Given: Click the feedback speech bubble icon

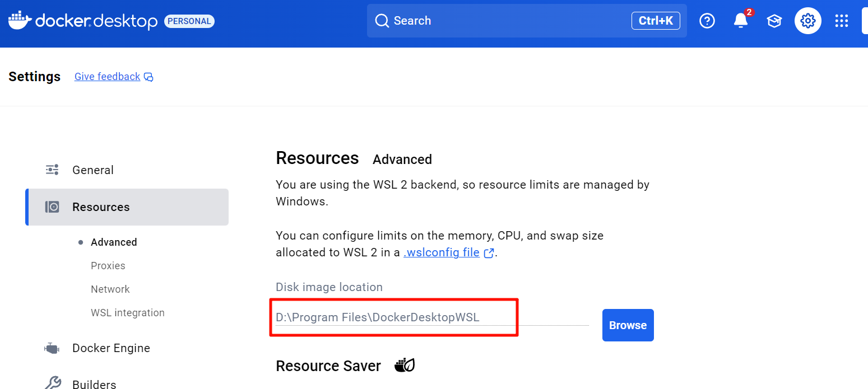Looking at the screenshot, I should coord(148,77).
